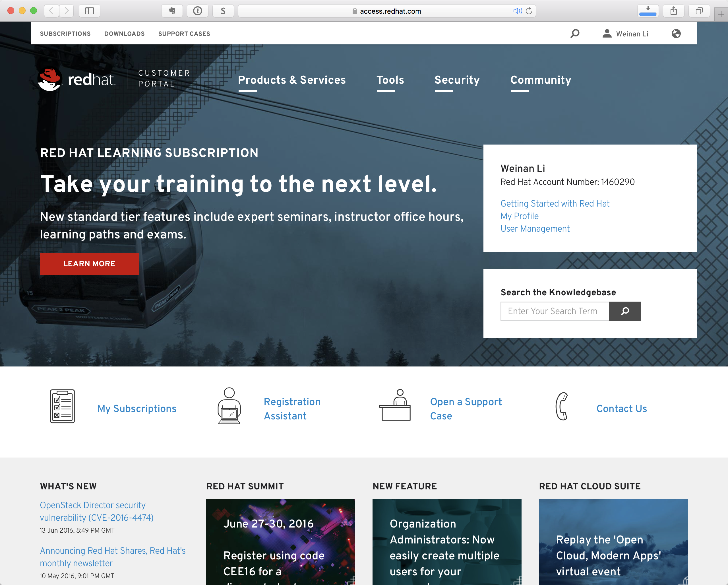The image size is (728, 585).
Task: Open Getting Started with Red Hat link
Action: [555, 203]
